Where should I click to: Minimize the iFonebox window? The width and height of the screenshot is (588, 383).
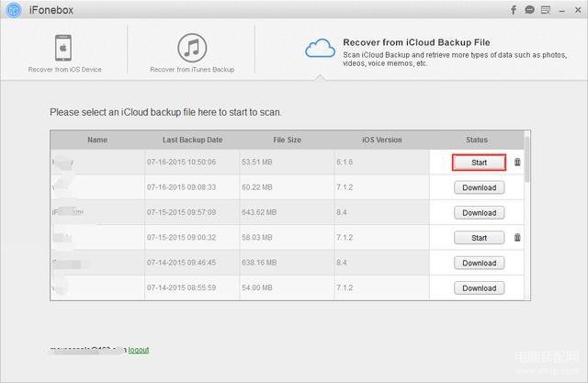[561, 11]
